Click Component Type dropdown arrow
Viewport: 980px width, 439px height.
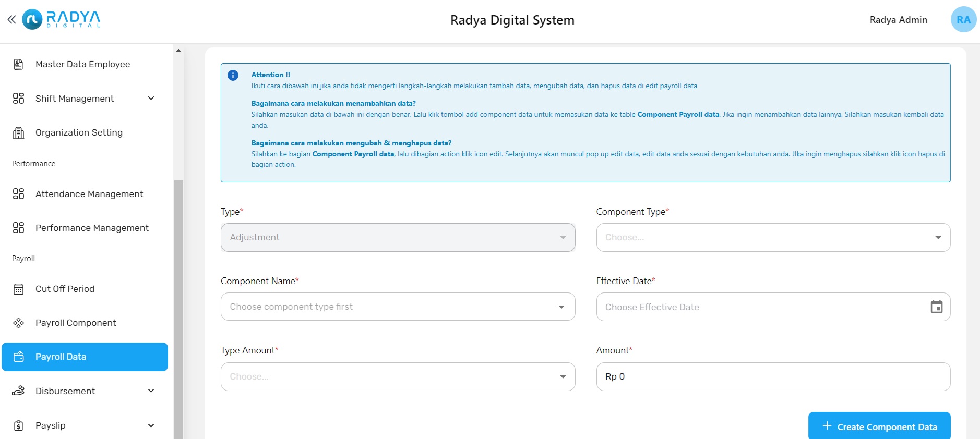(x=938, y=238)
